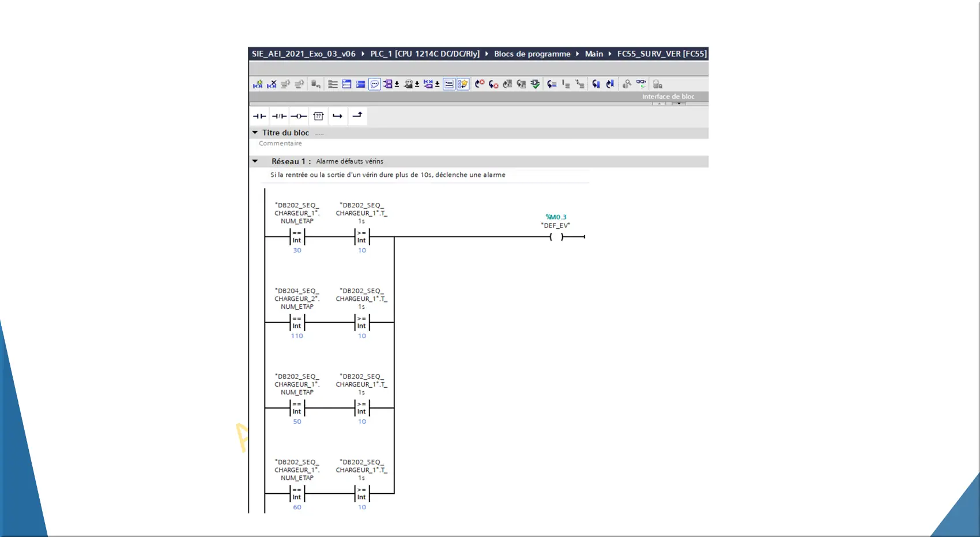The image size is (980, 537).
Task: Click FC55_SURV_VER [FC55] breadcrumb
Action: coord(662,54)
